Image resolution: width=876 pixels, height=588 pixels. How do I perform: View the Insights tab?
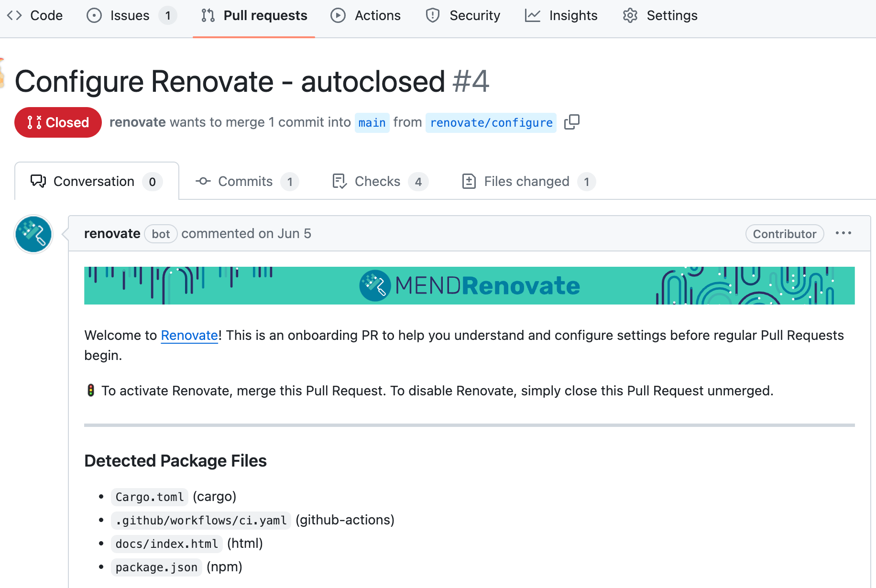(561, 15)
